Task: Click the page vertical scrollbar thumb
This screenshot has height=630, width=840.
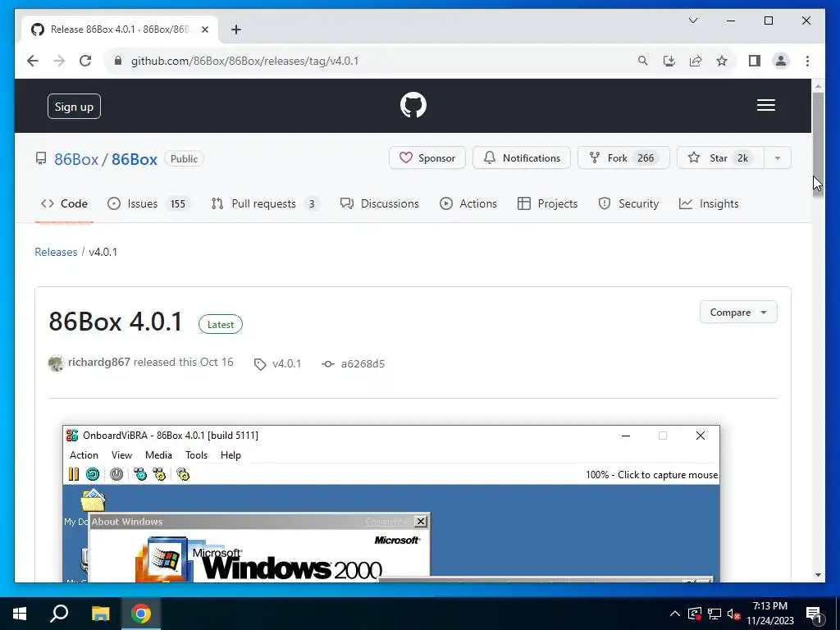Action: tap(818, 144)
